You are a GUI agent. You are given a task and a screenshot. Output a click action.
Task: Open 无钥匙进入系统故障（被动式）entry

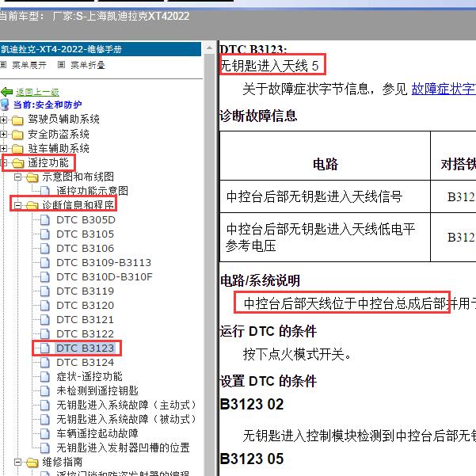(x=126, y=420)
